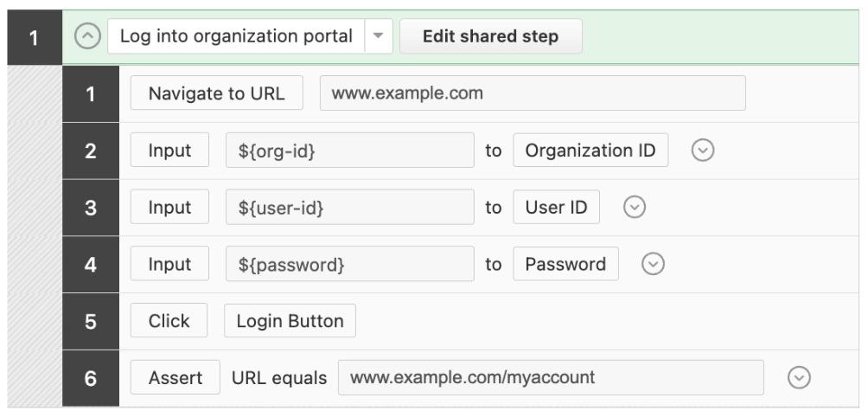Expand options chevron beside Password element

pyautogui.click(x=654, y=265)
